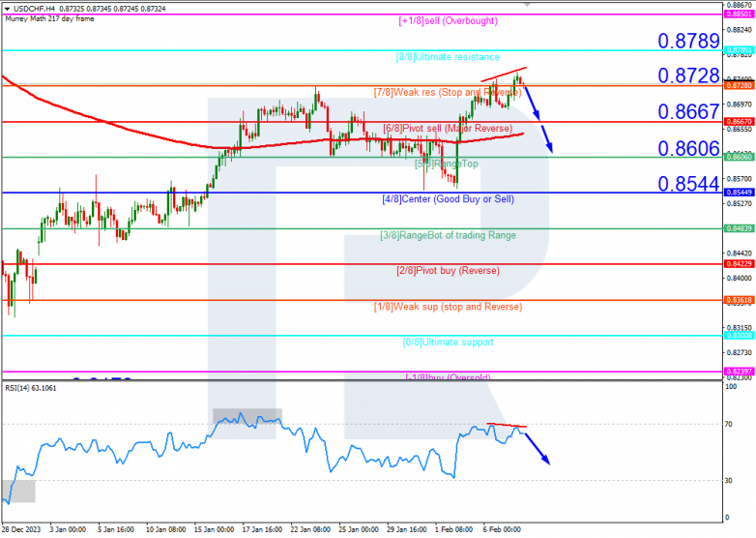Click the orange 0.83618 price tag on axis
The image size is (756, 538).
739,300
